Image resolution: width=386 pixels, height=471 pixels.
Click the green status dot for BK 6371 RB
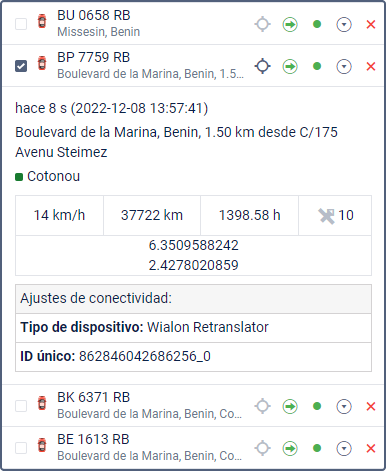(x=317, y=406)
